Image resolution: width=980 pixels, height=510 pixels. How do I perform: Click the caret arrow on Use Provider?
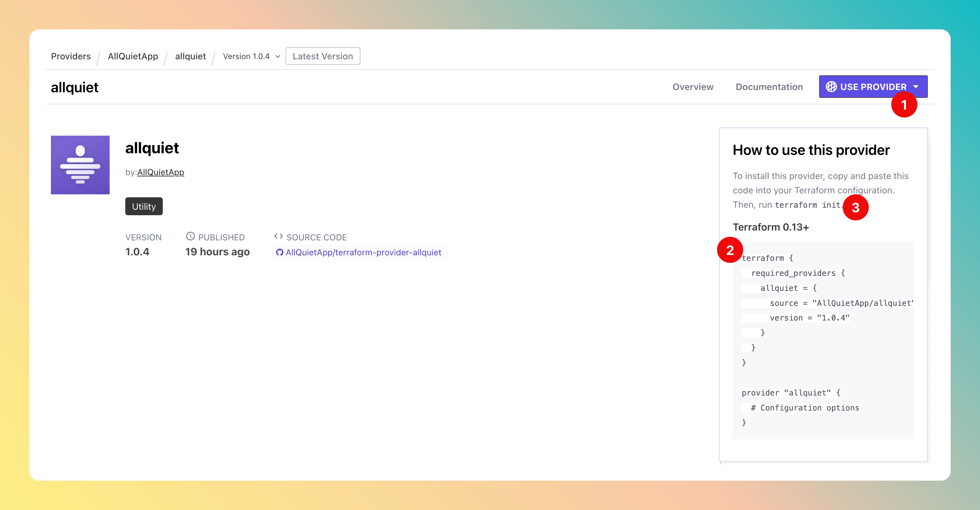[x=916, y=87]
